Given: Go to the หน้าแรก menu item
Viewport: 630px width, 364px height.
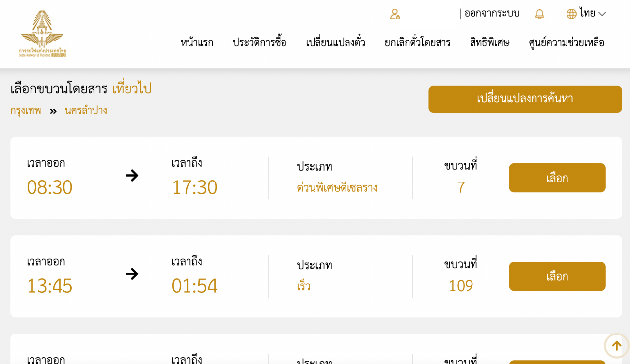Looking at the screenshot, I should pyautogui.click(x=197, y=43).
